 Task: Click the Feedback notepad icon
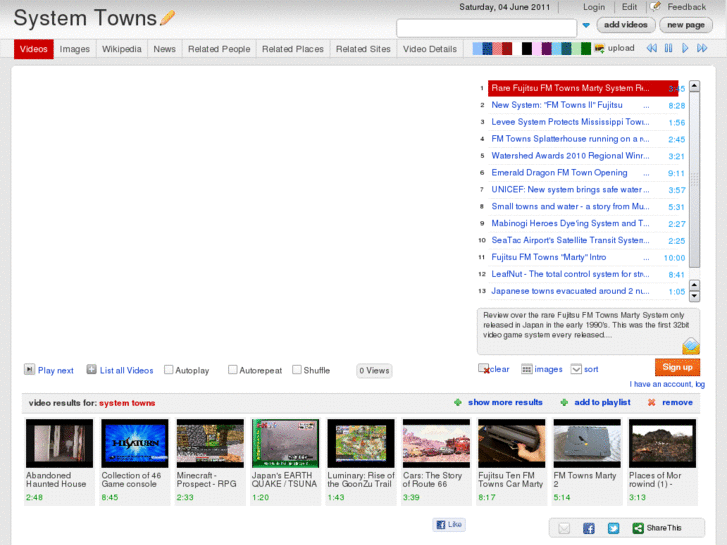[x=655, y=6]
